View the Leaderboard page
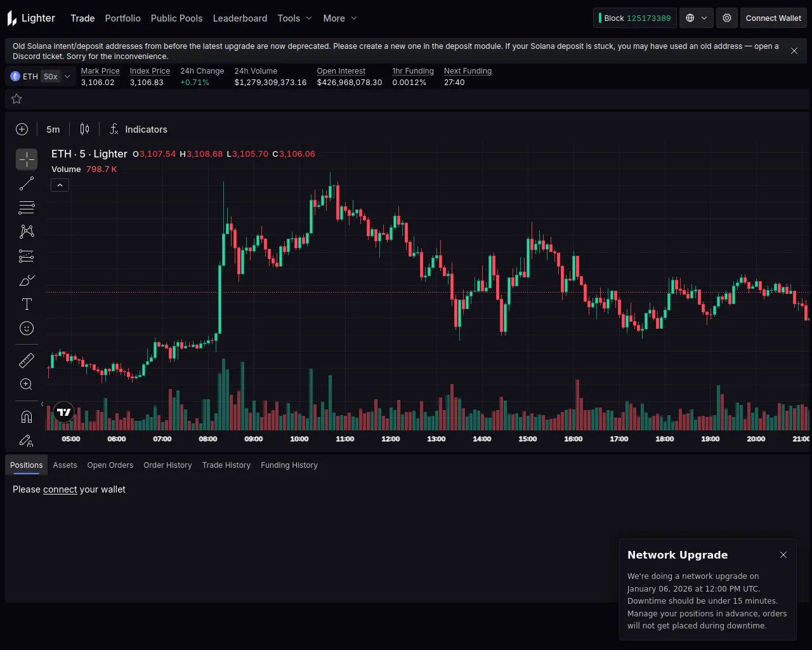The width and height of the screenshot is (812, 650). pos(240,18)
